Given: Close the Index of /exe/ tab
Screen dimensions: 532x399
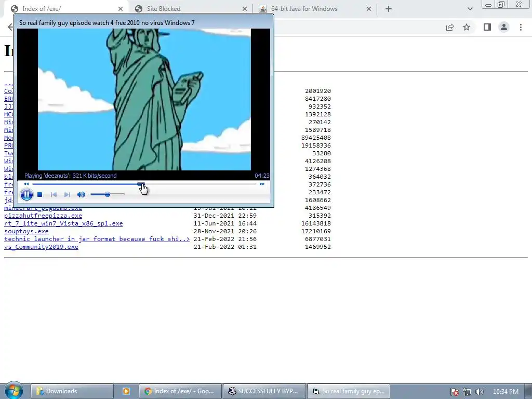Looking at the screenshot, I should coord(121,9).
